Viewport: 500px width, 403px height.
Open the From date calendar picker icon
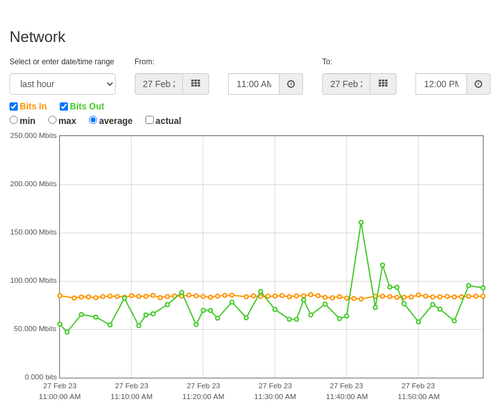tap(196, 84)
